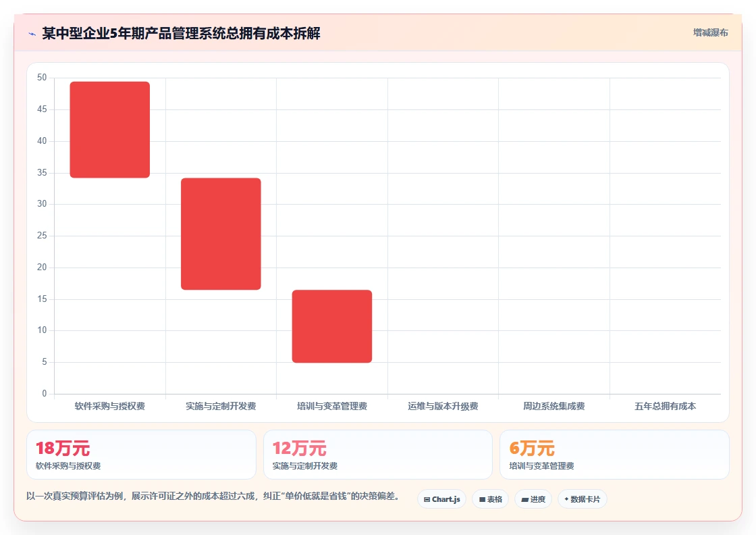
Task: Click the 数据卡片 tag chip
Action: [x=583, y=499]
